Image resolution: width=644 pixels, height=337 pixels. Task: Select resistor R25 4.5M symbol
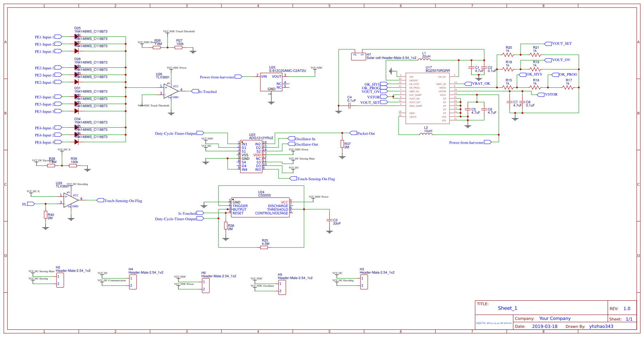(264, 247)
